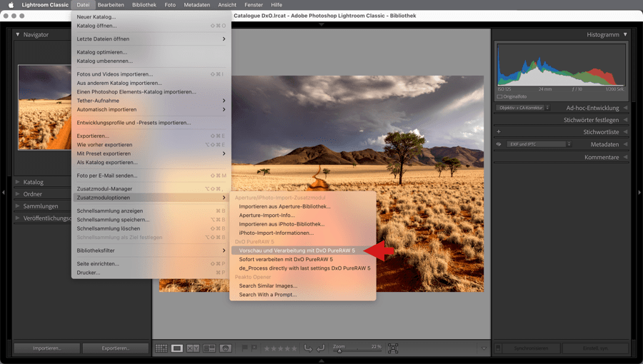Expand Tether-Aufnahme submenu
Viewport: 643px width, 364px height.
pyautogui.click(x=151, y=101)
